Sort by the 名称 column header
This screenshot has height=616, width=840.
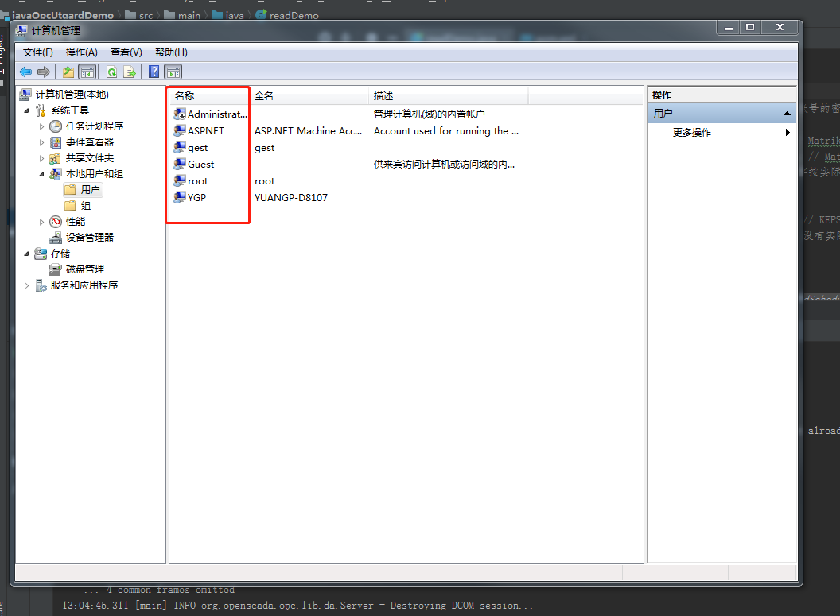(x=185, y=95)
